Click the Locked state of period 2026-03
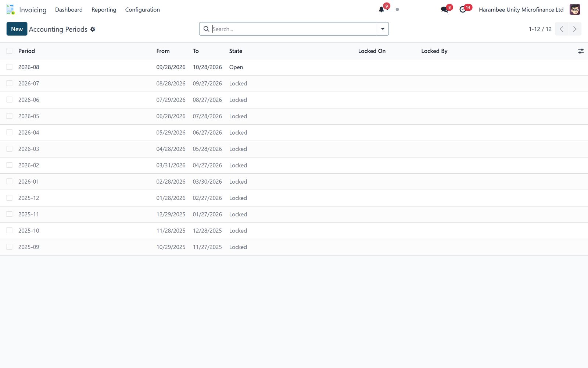Image resolution: width=588 pixels, height=368 pixels. point(238,149)
